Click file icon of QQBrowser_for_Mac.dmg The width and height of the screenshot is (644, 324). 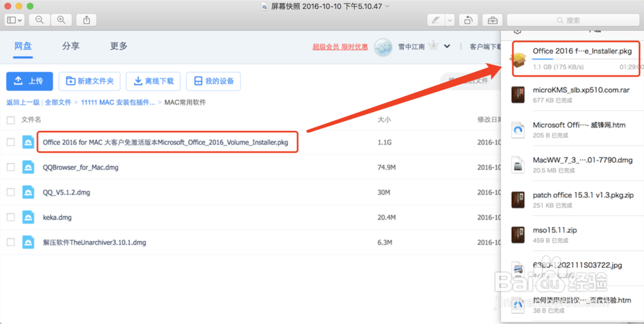[28, 167]
